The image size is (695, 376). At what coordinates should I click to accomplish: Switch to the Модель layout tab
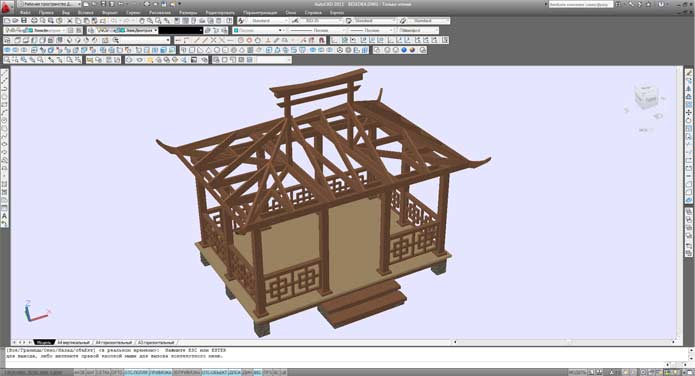[x=43, y=342]
